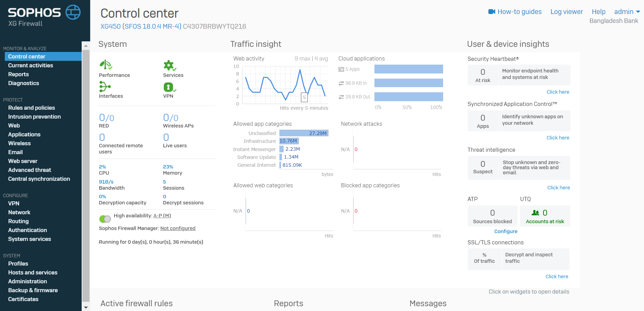Click the Suspect Threat intelligence widget
644x311 pixels.
point(483,167)
